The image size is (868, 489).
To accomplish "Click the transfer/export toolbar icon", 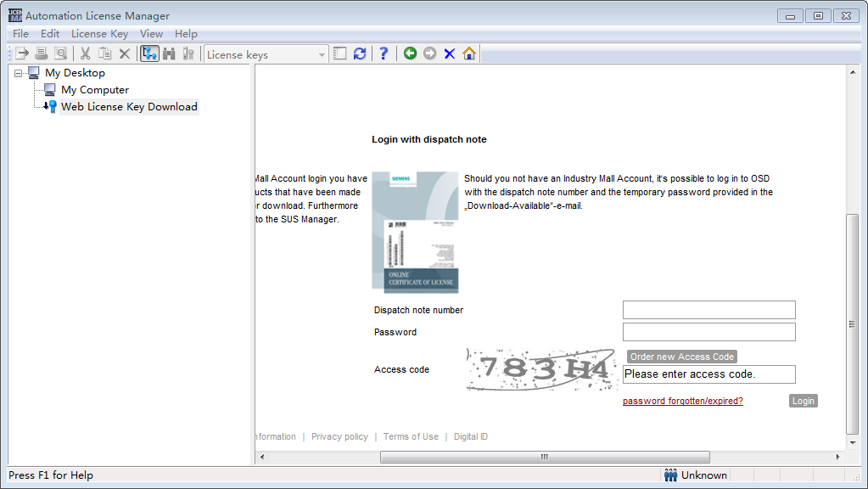I will (22, 53).
